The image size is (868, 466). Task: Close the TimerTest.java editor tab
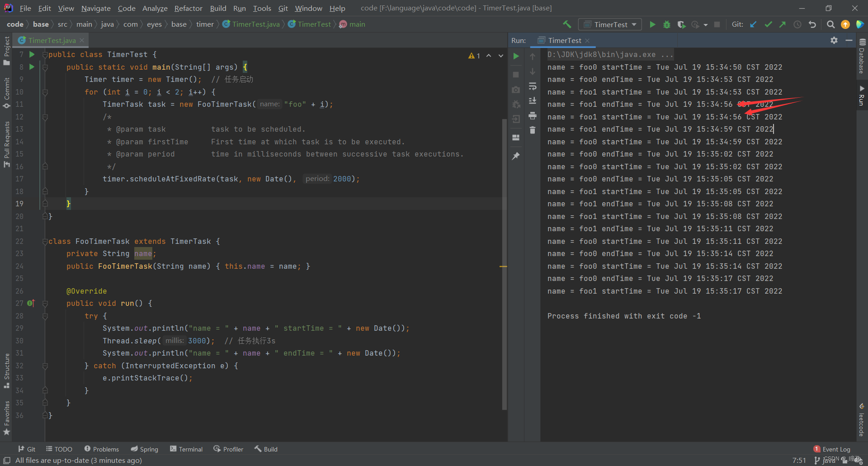(82, 40)
